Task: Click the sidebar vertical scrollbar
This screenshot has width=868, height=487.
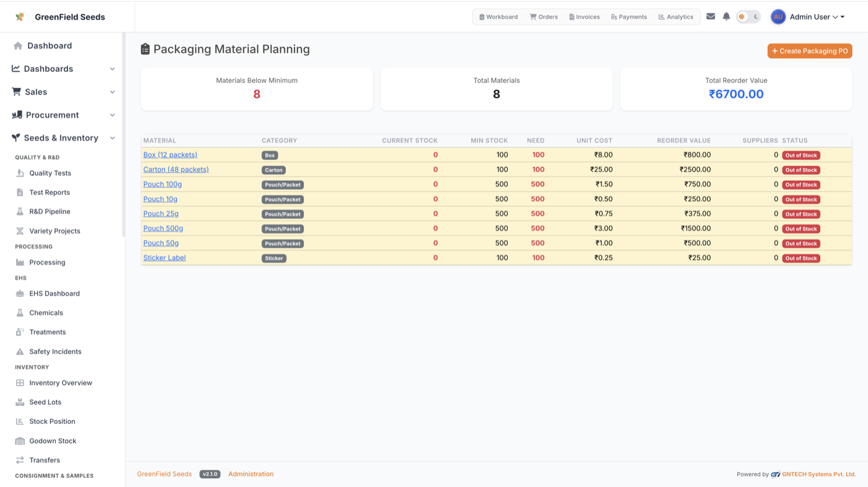Action: [x=124, y=135]
